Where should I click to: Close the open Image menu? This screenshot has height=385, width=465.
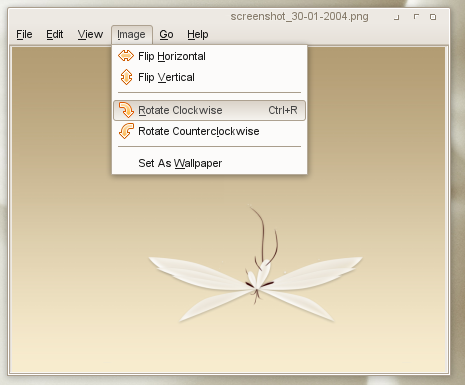click(x=131, y=35)
